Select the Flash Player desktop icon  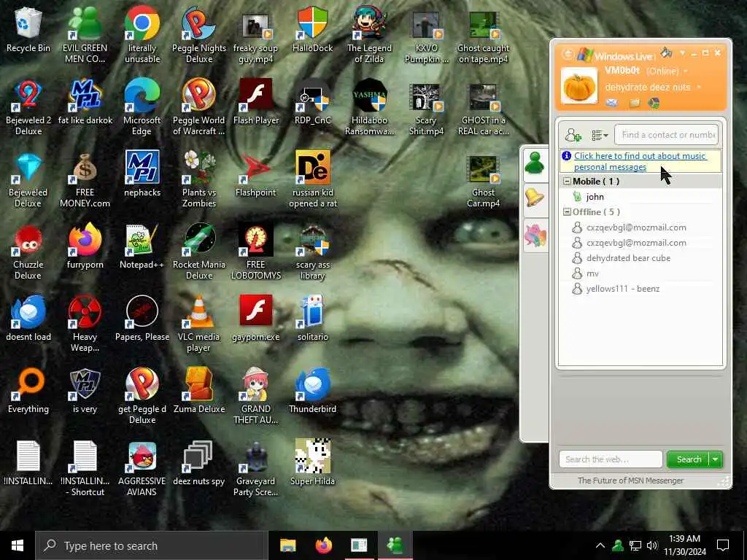[x=256, y=102]
